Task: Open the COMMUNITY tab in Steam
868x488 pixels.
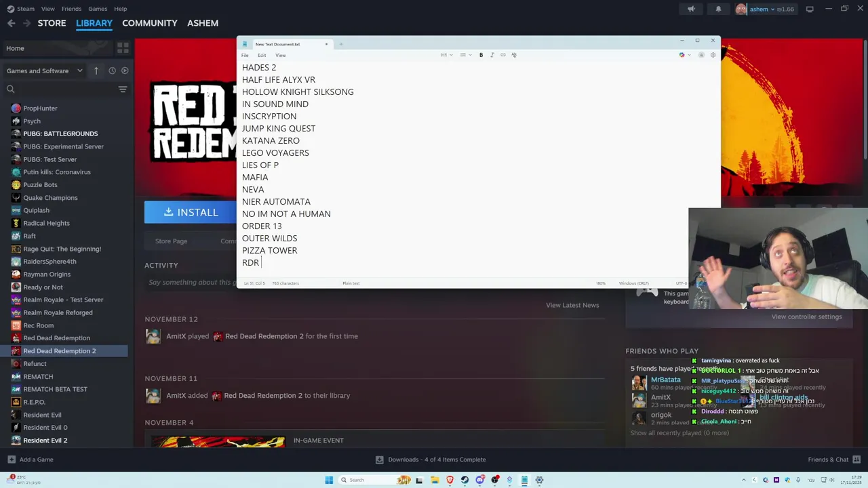Action: (x=149, y=23)
